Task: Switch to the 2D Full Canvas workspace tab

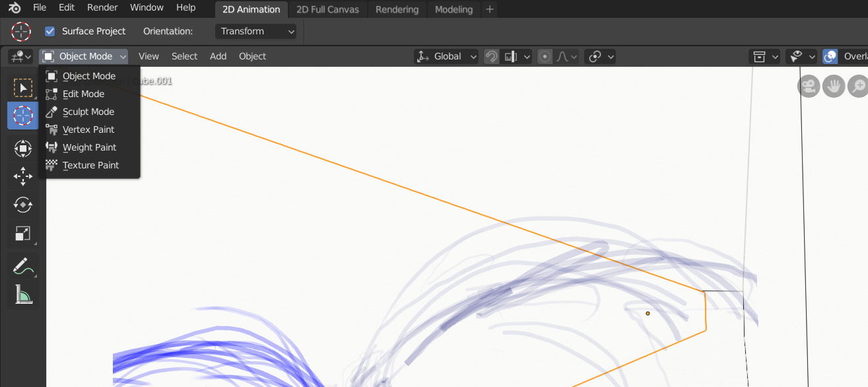Action: pyautogui.click(x=326, y=9)
